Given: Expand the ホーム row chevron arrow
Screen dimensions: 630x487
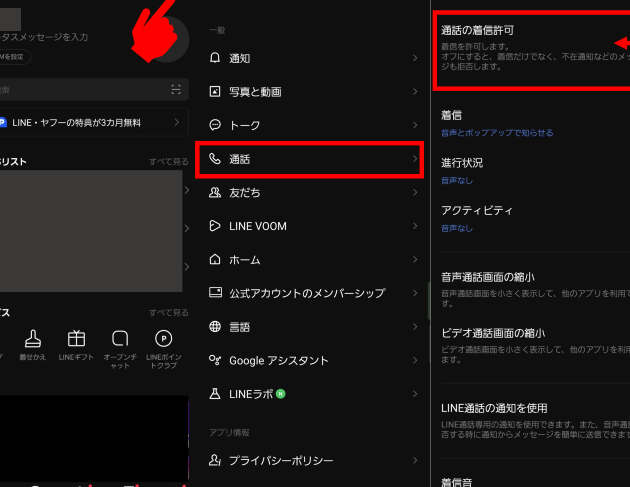Looking at the screenshot, I should (415, 260).
